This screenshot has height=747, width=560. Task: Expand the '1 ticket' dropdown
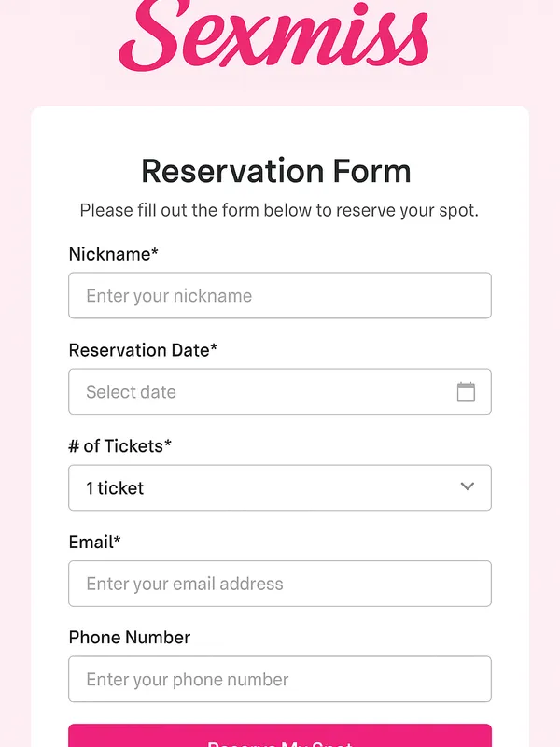(279, 487)
